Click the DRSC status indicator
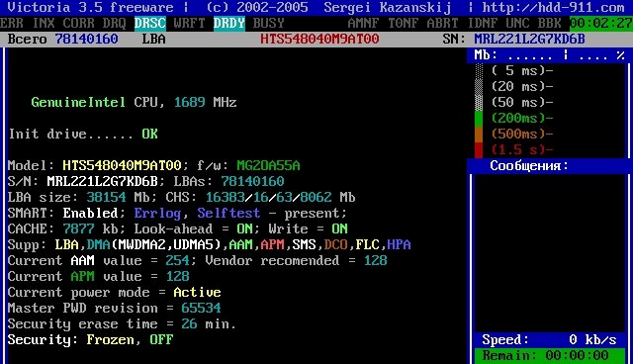This screenshot has width=633, height=364. click(x=149, y=24)
